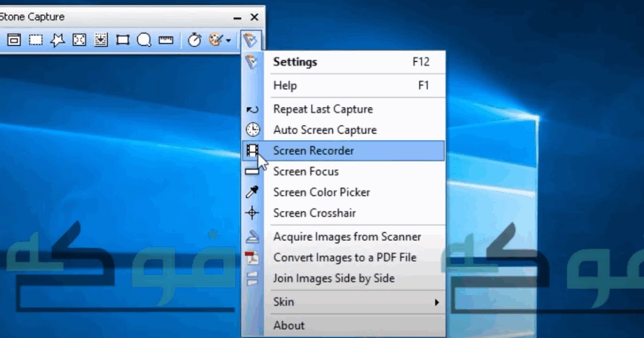644x338 pixels.
Task: Select the dashed-rectangle region capture tool
Action: pos(36,40)
